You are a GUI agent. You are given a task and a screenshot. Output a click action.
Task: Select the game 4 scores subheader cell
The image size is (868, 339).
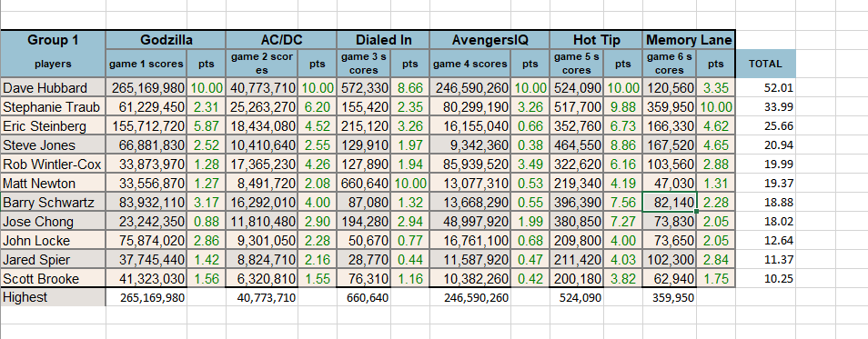[470, 64]
